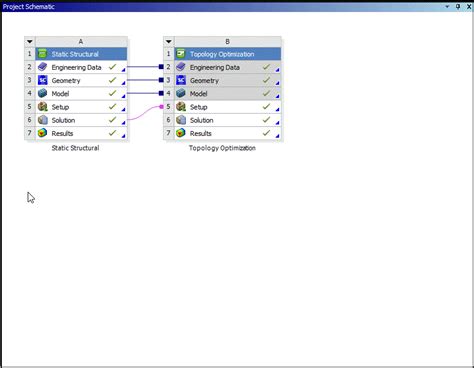
Task: Click the Topology Optimization system icon in B1
Action: [181, 54]
